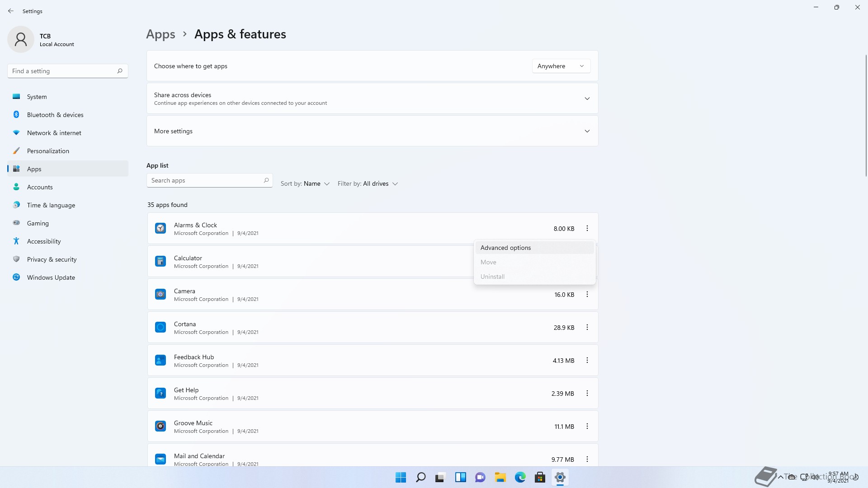Click the search icon in Search apps box
The width and height of the screenshot is (868, 488).
point(266,180)
